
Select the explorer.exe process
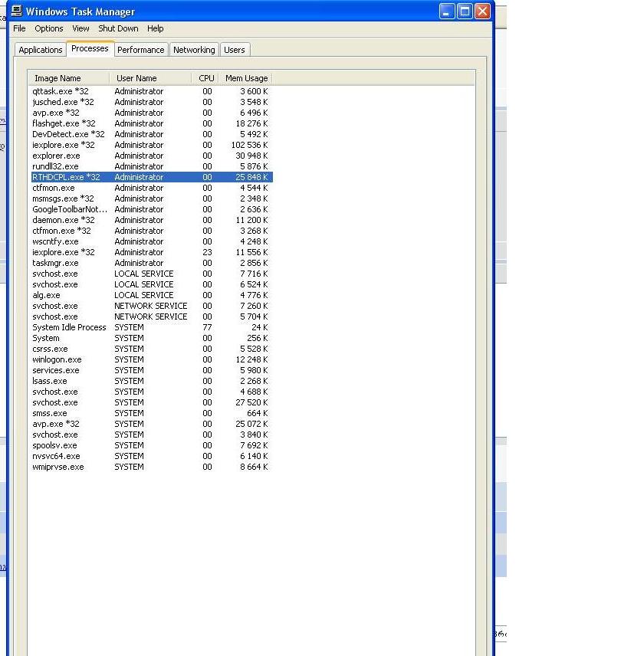(152, 156)
